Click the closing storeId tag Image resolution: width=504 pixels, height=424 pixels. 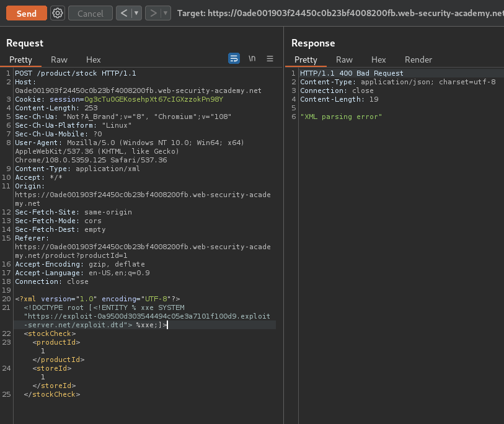tap(55, 386)
